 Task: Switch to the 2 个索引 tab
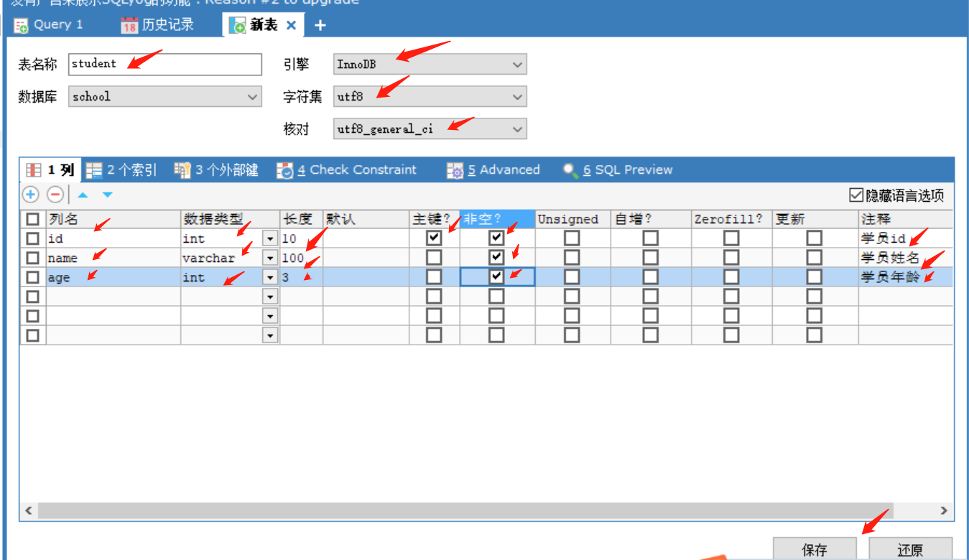click(x=121, y=170)
